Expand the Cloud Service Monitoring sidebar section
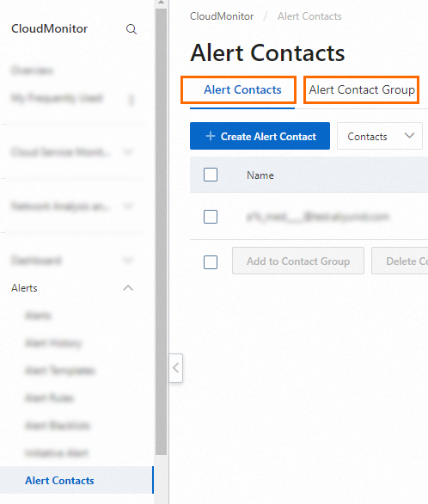This screenshot has height=504, width=428. (x=128, y=151)
